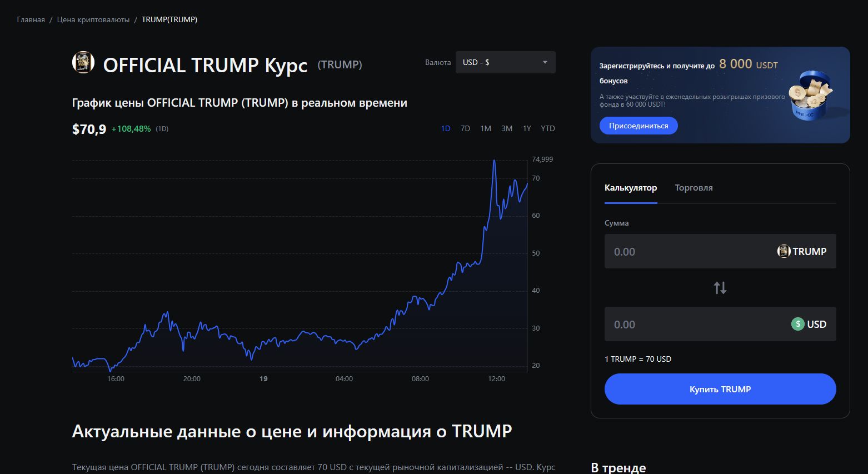
Task: Click the 04:00 time axis label
Action: [x=344, y=379]
